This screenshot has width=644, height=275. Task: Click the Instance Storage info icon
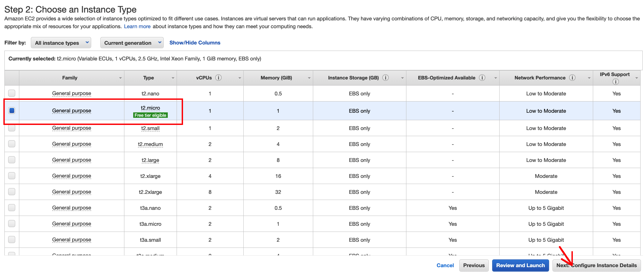pyautogui.click(x=385, y=78)
